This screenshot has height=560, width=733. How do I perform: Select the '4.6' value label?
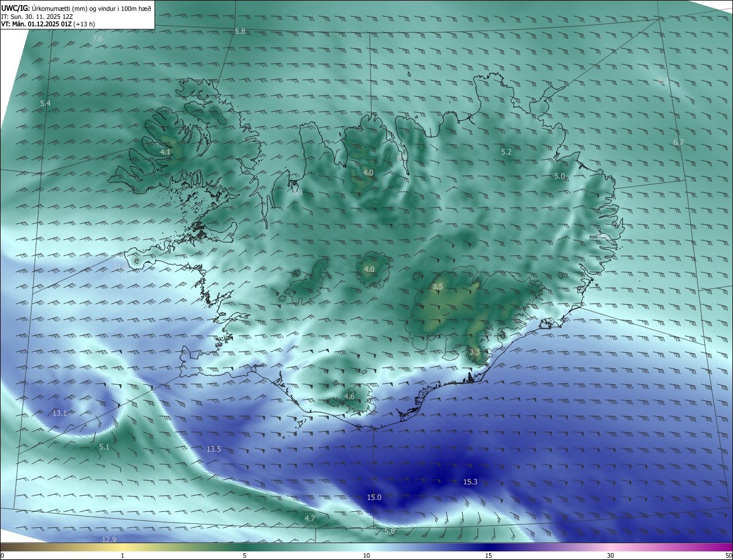click(x=349, y=396)
